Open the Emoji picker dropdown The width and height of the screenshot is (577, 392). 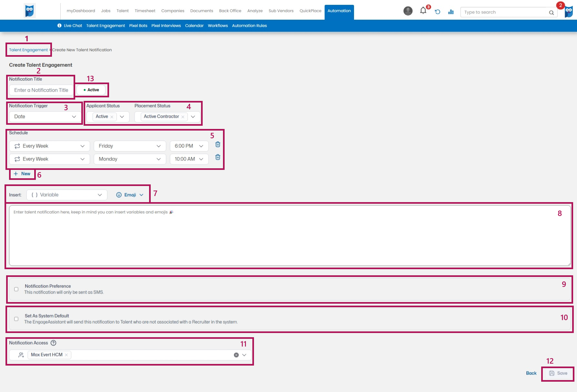[x=130, y=195]
